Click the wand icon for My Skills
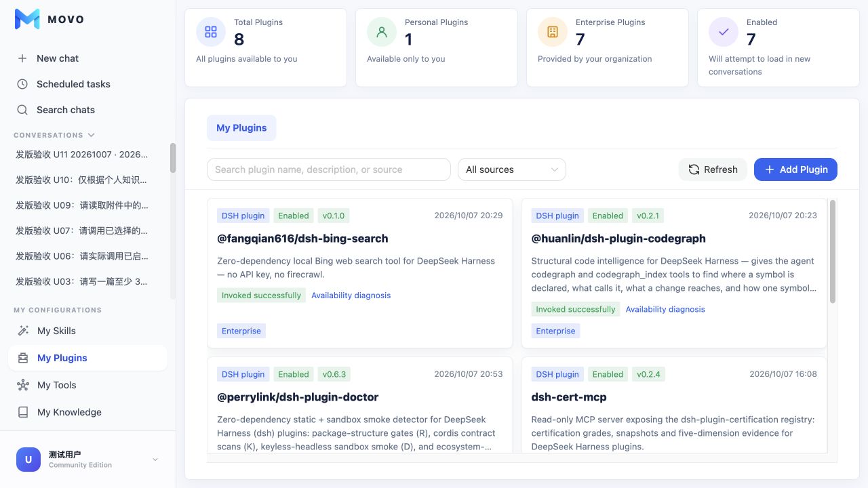 pos(23,331)
